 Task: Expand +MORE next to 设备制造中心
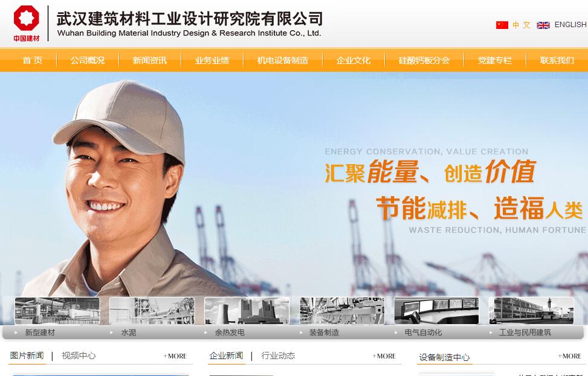[570, 356]
